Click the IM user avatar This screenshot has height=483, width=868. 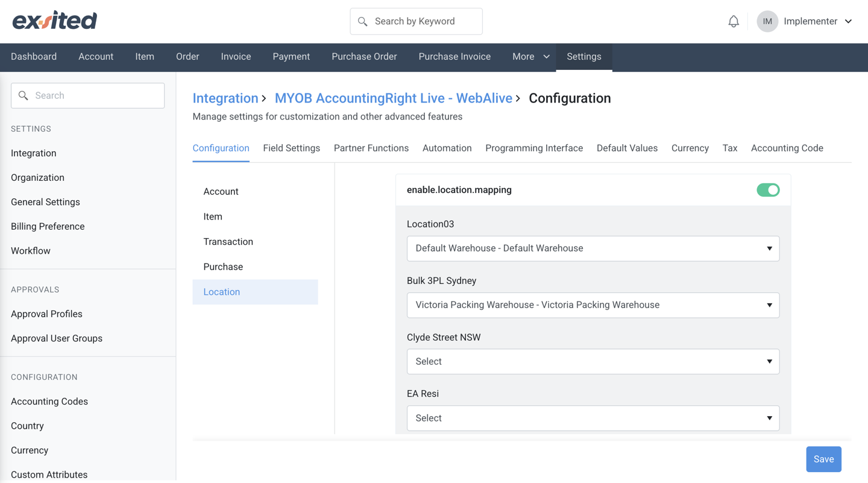pos(767,22)
